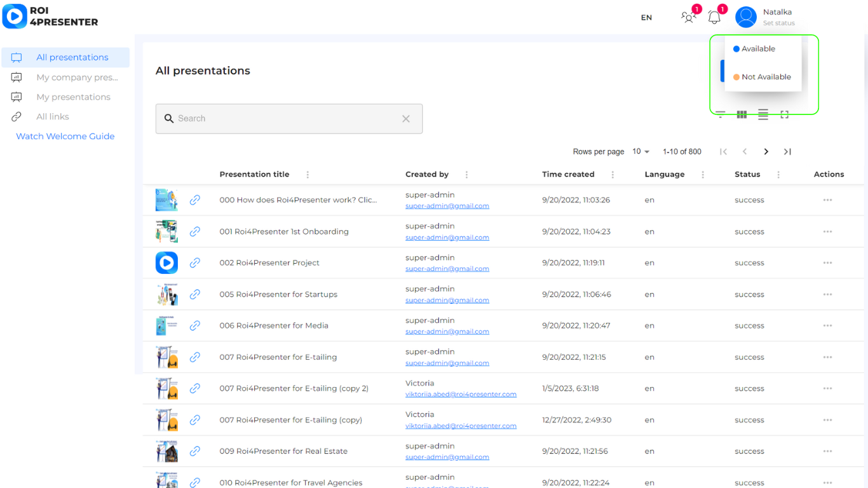Open the notifications bell
This screenshot has width=868, height=488.
click(x=715, y=17)
